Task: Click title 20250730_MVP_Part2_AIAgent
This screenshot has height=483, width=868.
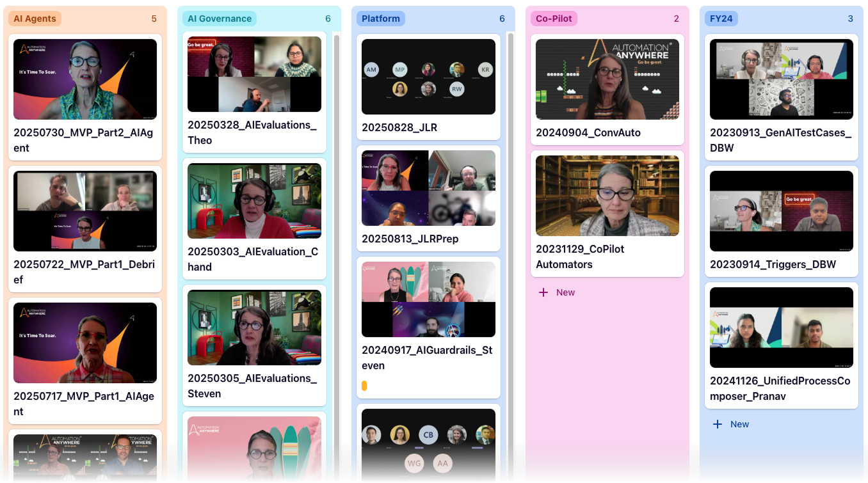Action: click(x=83, y=140)
